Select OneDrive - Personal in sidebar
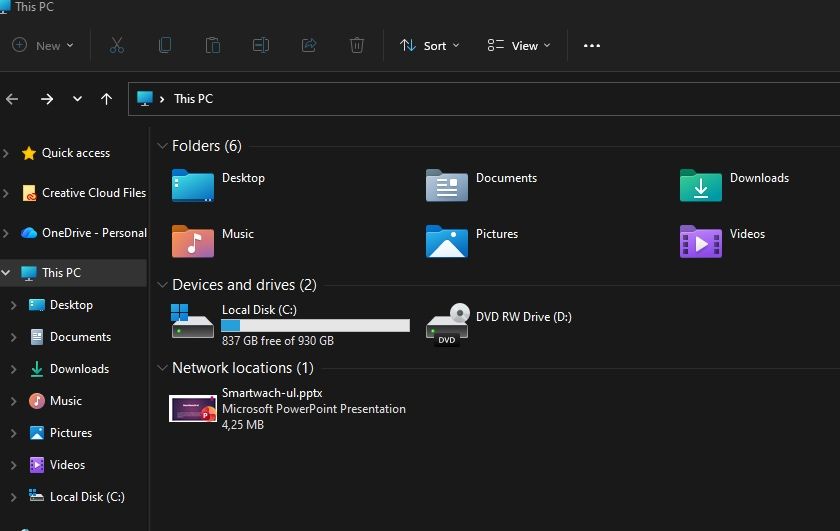The image size is (840, 531). (84, 233)
